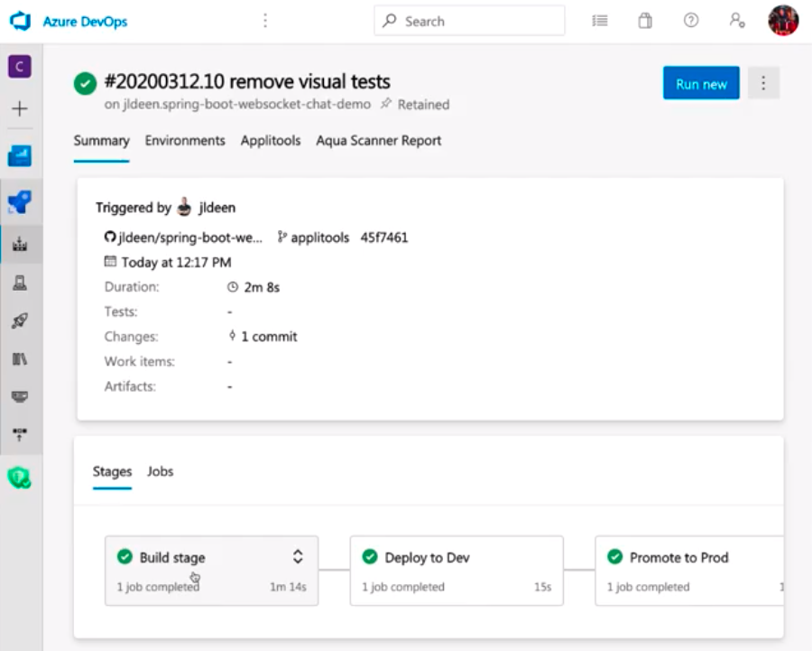
Task: Open the task list icon in header
Action: (600, 21)
